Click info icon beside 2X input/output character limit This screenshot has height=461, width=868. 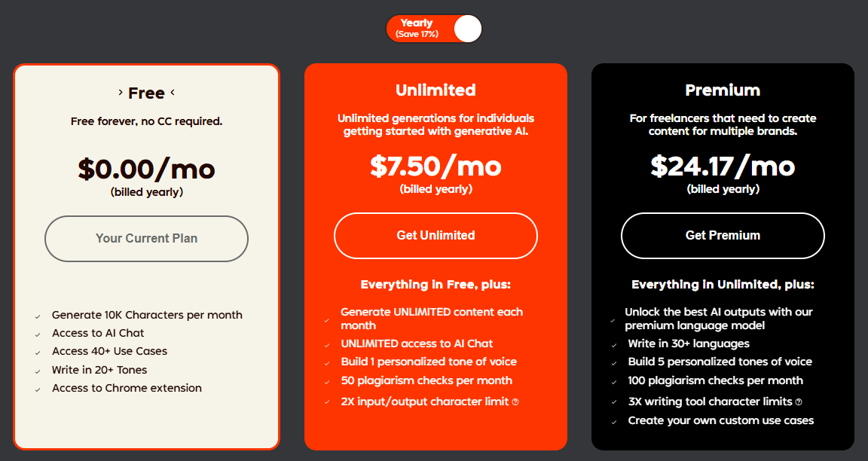(515, 402)
